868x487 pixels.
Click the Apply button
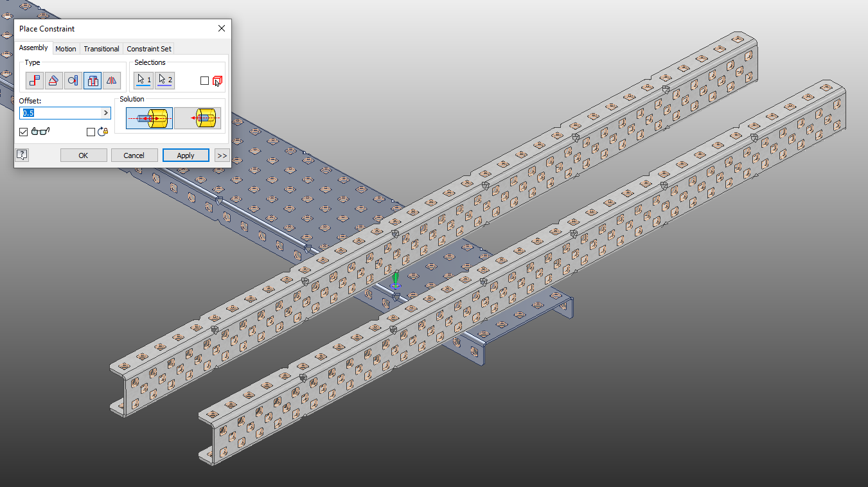tap(186, 155)
